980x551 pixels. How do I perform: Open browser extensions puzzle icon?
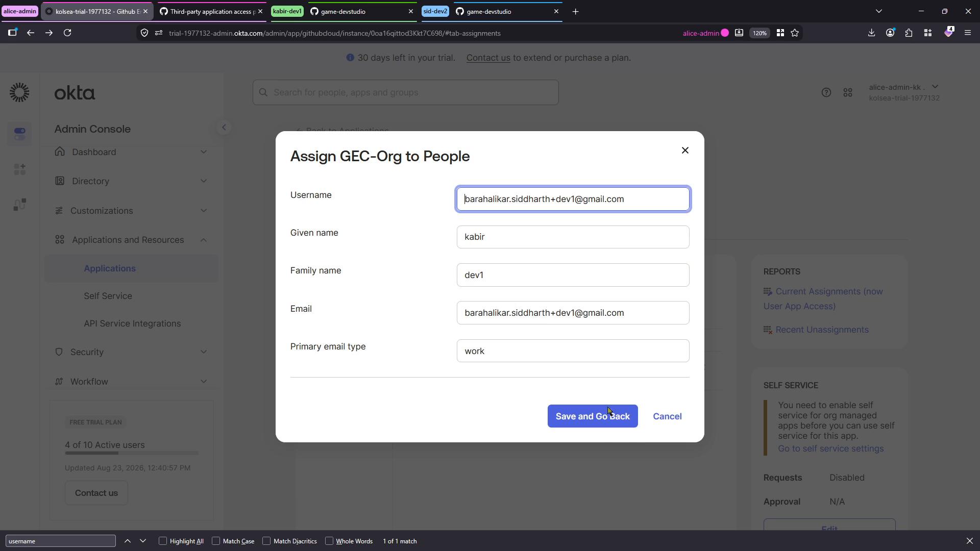[x=909, y=33]
